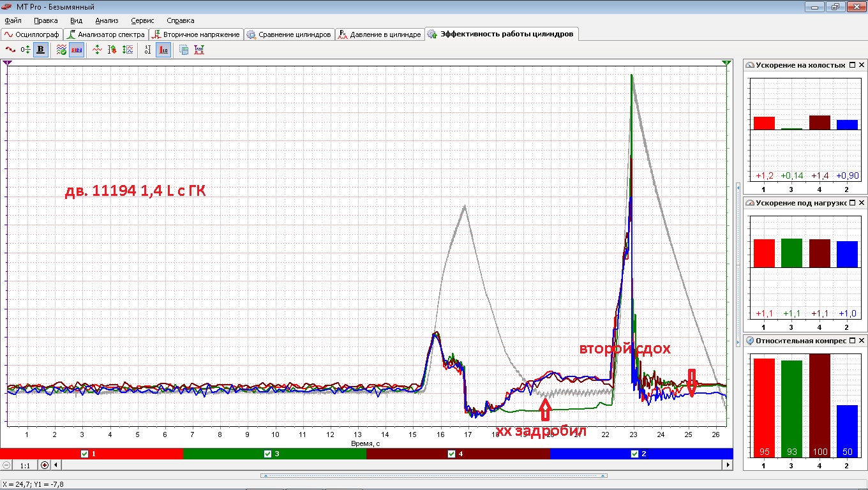Click the Время, с axis label
This screenshot has width=868, height=490.
366,443
